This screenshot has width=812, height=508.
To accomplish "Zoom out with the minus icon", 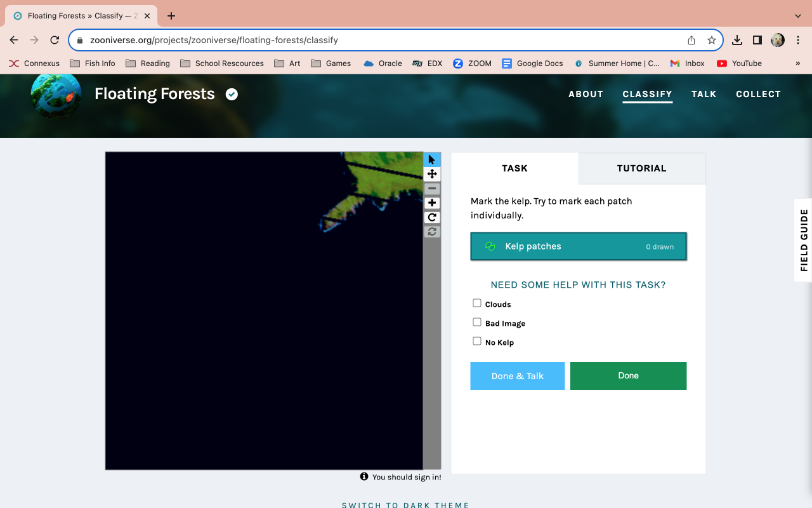I will click(x=432, y=189).
